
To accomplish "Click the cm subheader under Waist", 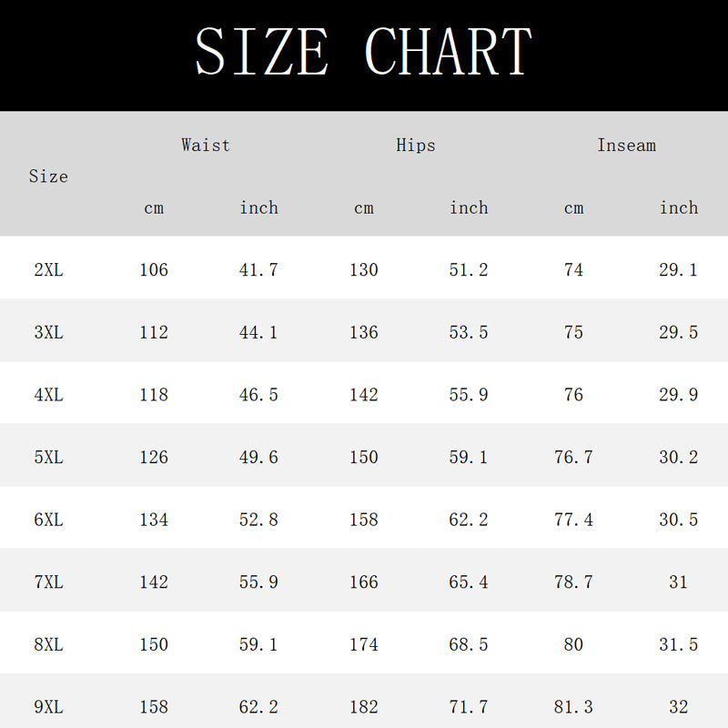I will [x=154, y=208].
